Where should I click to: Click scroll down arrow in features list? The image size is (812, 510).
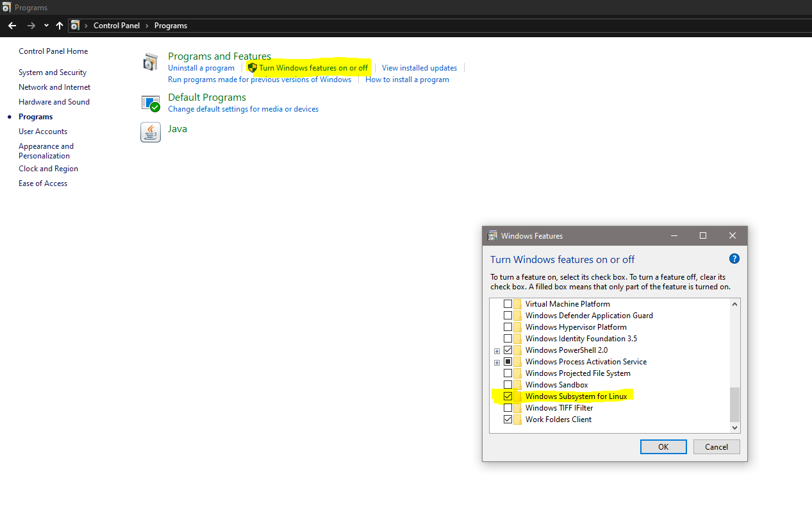(x=734, y=427)
